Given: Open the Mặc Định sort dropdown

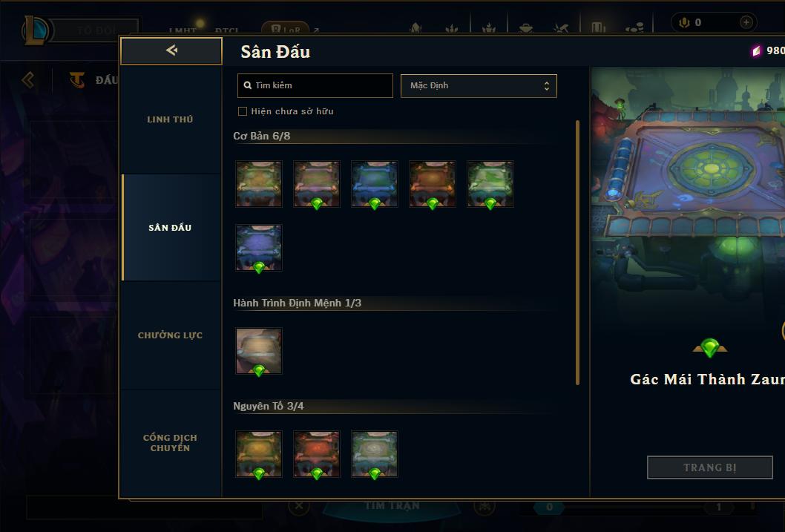Looking at the screenshot, I should [479, 85].
